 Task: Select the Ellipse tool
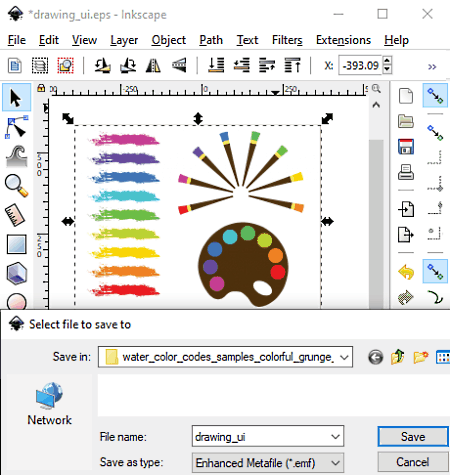16,301
